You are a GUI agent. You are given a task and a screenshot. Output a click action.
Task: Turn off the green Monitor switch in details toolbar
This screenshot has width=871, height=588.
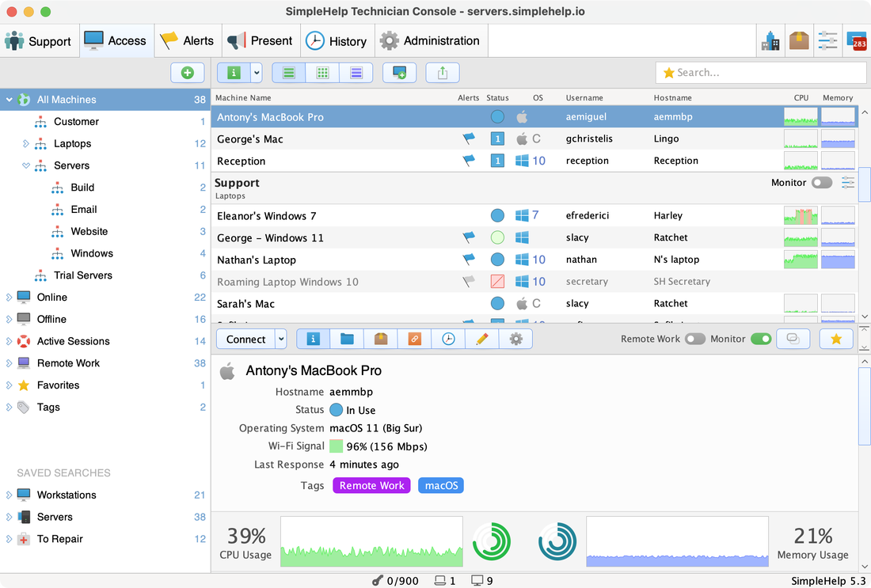(761, 339)
